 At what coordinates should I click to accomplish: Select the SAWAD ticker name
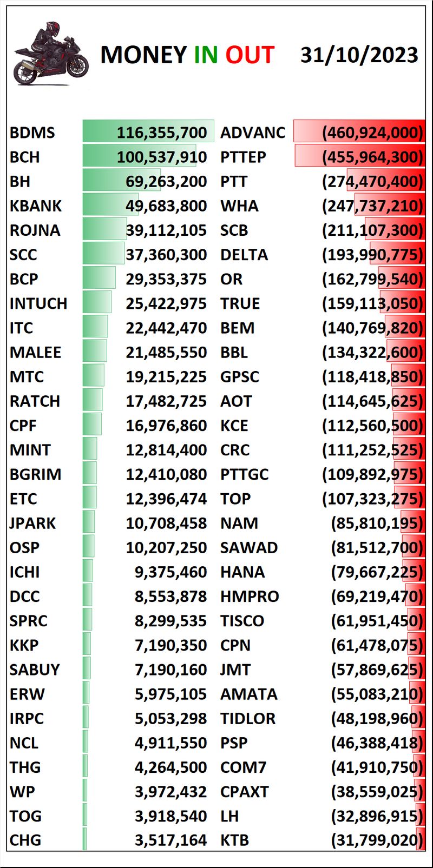click(249, 548)
